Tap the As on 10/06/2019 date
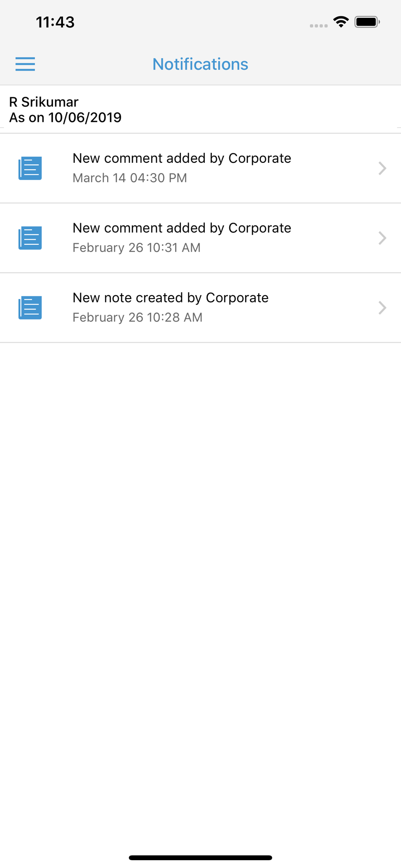Screen dimensions: 401x868 [x=66, y=118]
